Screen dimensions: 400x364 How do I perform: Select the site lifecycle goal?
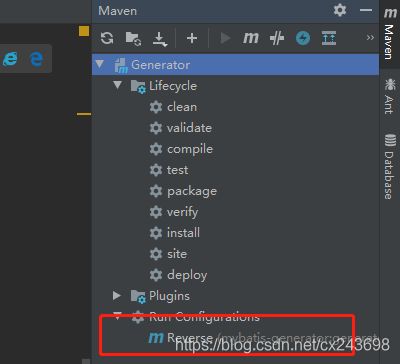coord(177,254)
